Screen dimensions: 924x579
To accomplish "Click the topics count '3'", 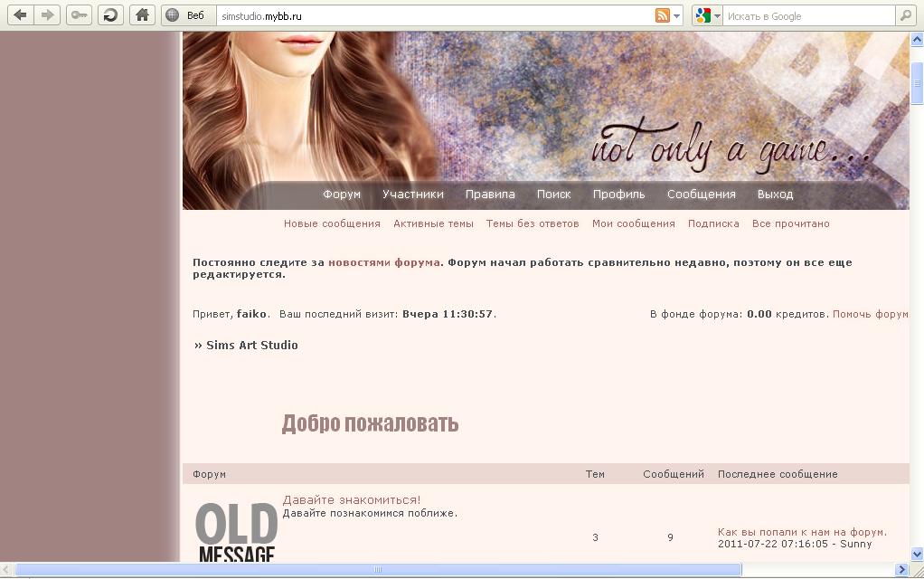I will coord(595,537).
